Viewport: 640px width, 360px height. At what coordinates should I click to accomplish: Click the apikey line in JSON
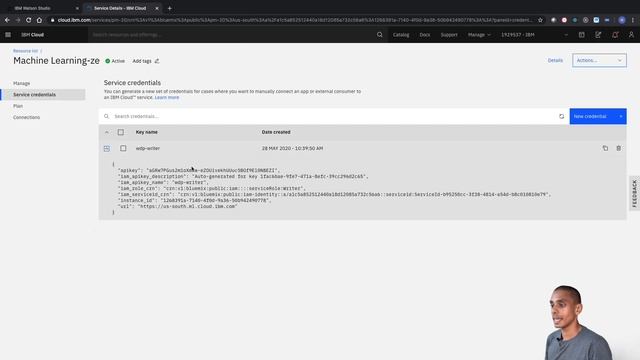199,170
